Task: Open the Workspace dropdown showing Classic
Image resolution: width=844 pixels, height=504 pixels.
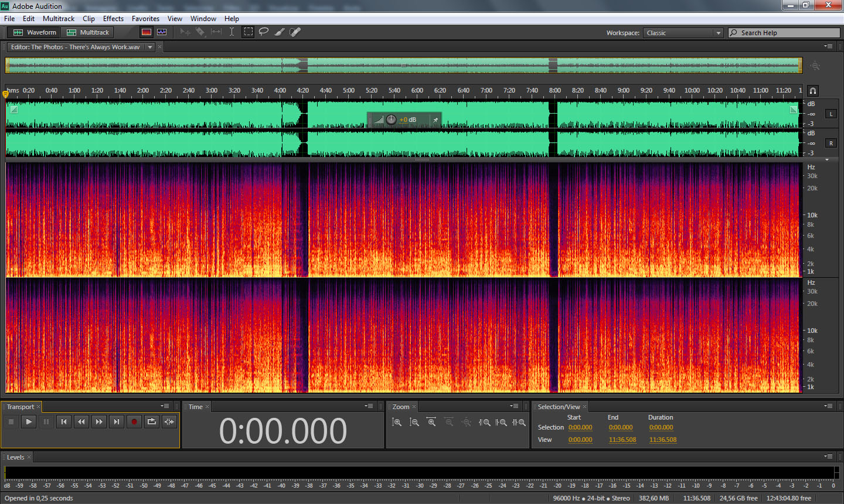Action: (683, 33)
